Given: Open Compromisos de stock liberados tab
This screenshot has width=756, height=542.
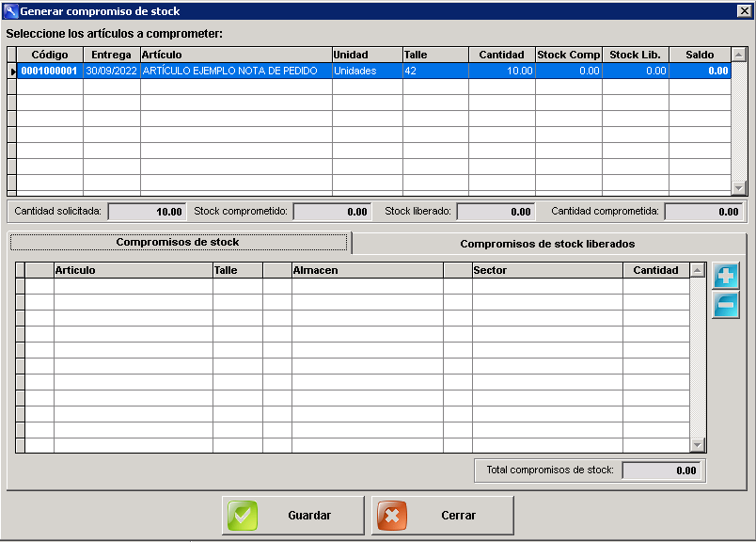Looking at the screenshot, I should (x=547, y=244).
